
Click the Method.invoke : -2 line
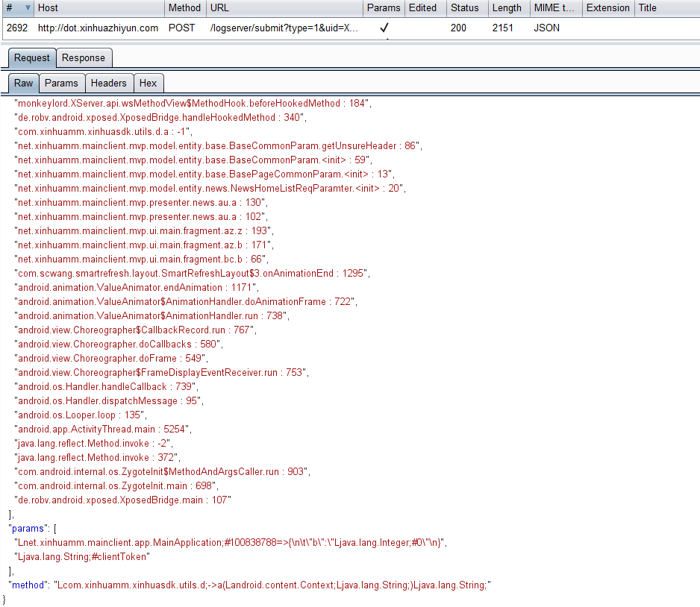pyautogui.click(x=94, y=444)
